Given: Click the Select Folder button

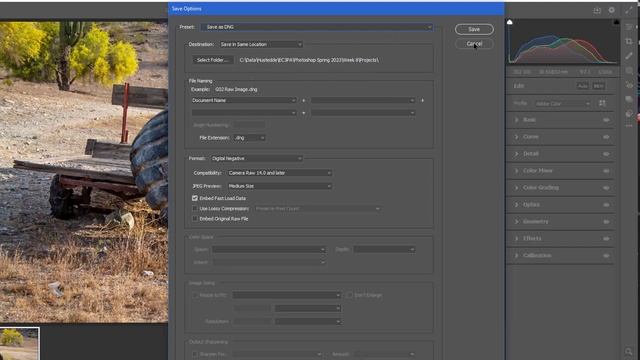Looking at the screenshot, I should (213, 60).
